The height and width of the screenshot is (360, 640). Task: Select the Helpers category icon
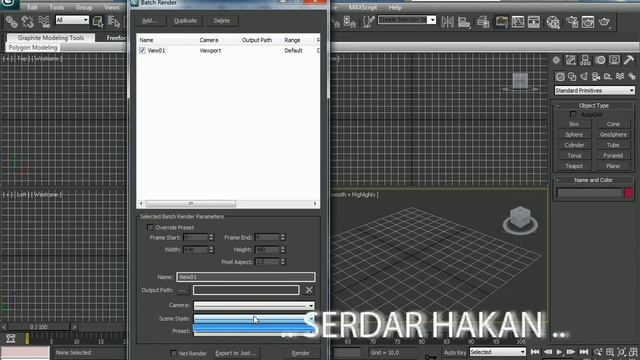[608, 76]
